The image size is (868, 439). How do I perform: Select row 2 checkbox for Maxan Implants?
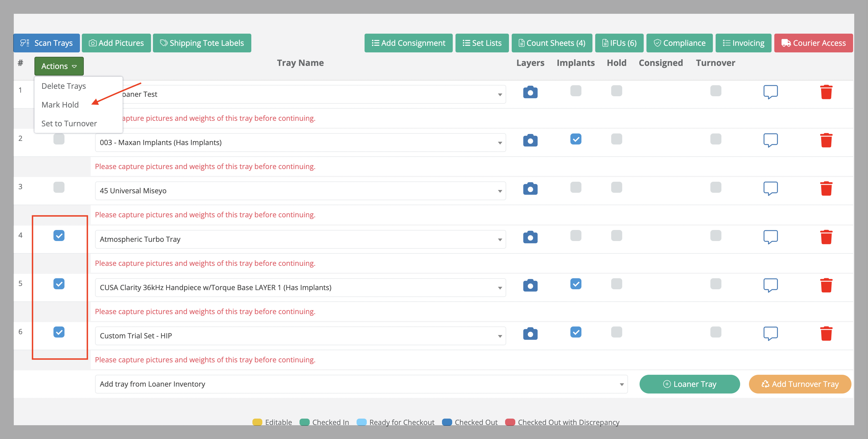(x=59, y=139)
